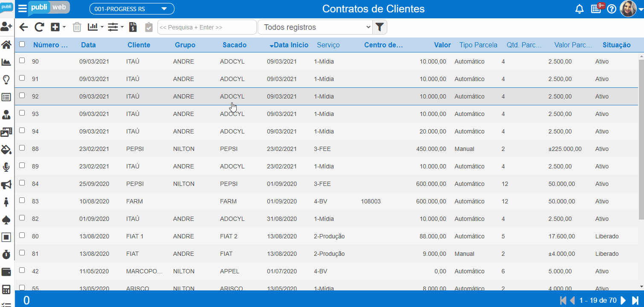
Task: Open the help question mark icon
Action: click(x=612, y=9)
